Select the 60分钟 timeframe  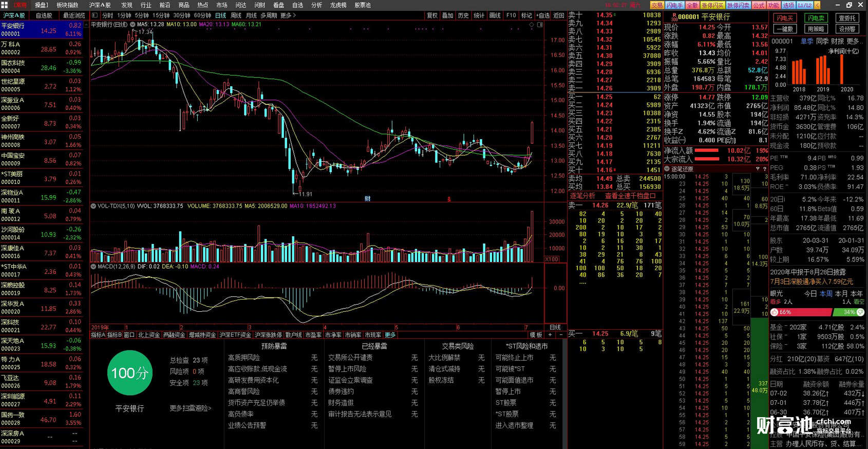pyautogui.click(x=203, y=15)
